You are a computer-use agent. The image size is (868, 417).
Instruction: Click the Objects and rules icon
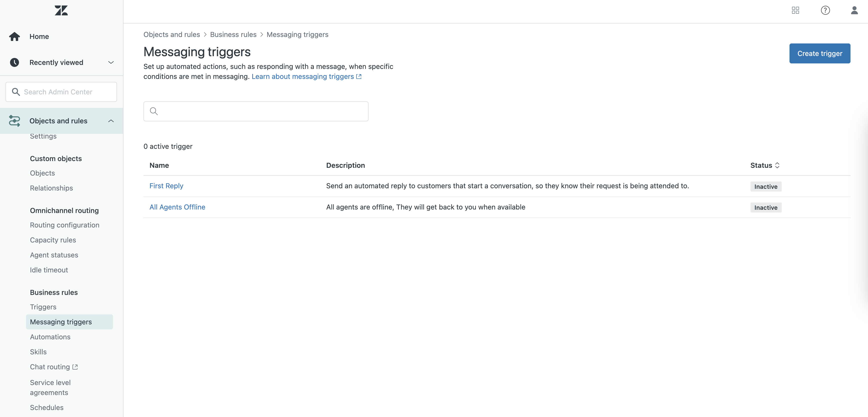[x=14, y=121]
